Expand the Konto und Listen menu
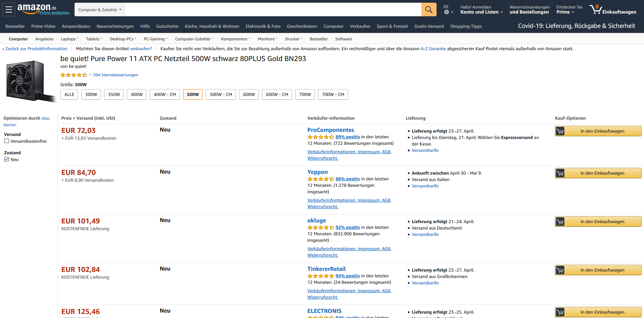The width and height of the screenshot is (644, 318). 481,9
